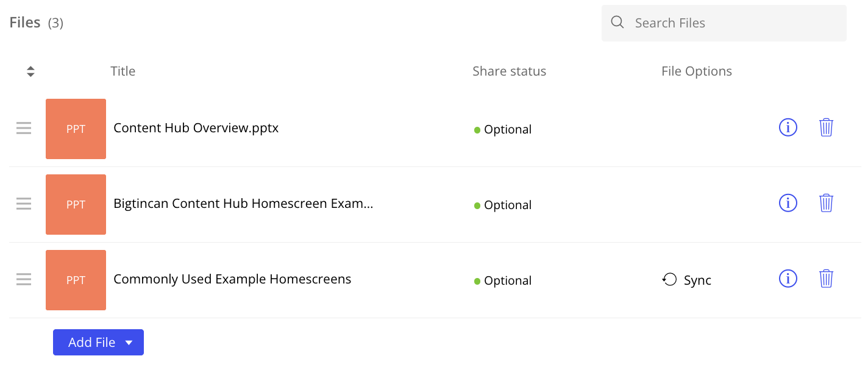Viewport: 868px width, 367px height.
Task: Delete Bigtincan Content Hub Homescreen file
Action: pos(826,203)
